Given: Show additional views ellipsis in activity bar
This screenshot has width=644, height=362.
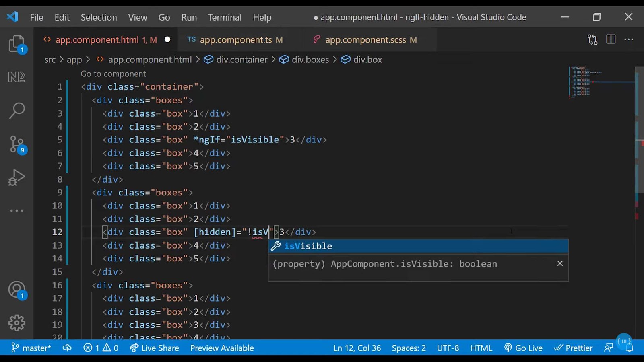Looking at the screenshot, I should click(x=17, y=210).
